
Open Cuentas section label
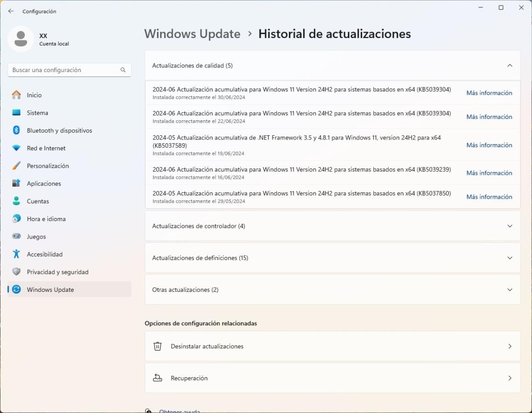[x=38, y=201]
